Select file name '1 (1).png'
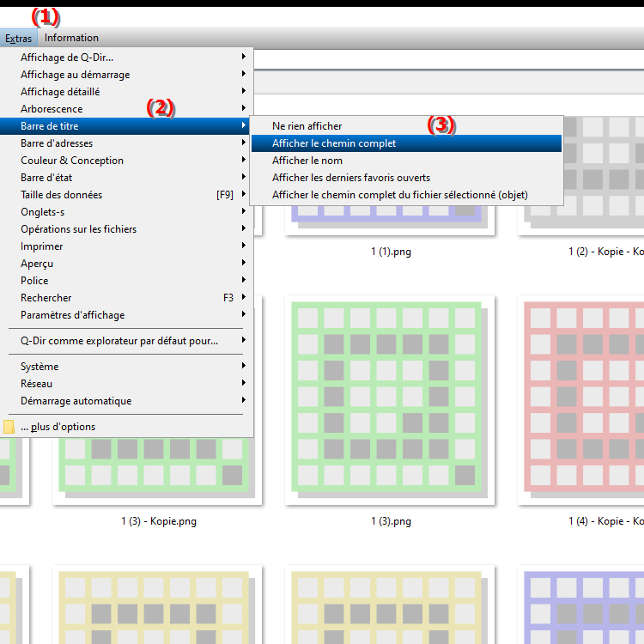Screen dimensions: 644x644 pos(391,252)
